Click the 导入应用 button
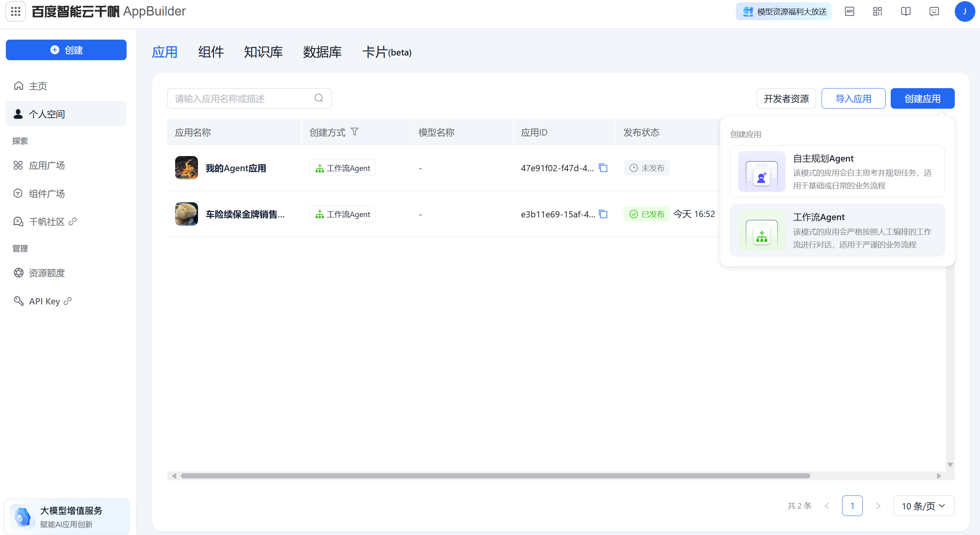980x535 pixels. (853, 99)
